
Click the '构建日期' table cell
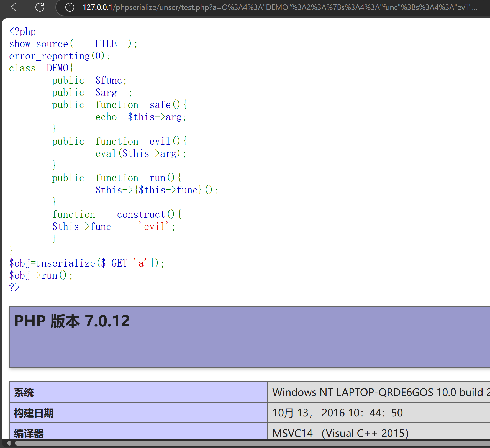coord(138,413)
